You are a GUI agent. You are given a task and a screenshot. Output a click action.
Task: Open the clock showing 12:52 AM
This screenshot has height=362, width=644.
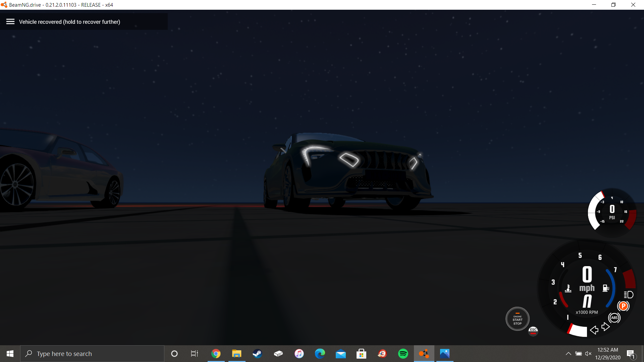[608, 354]
